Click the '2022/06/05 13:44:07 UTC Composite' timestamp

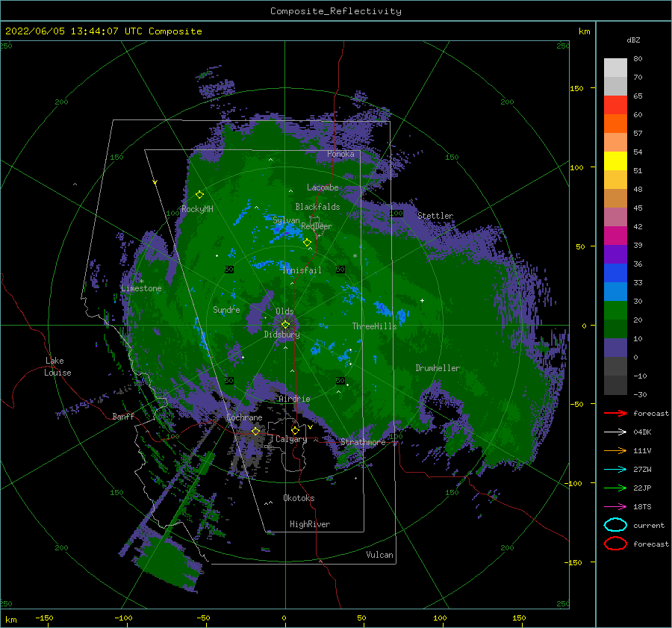(x=104, y=31)
